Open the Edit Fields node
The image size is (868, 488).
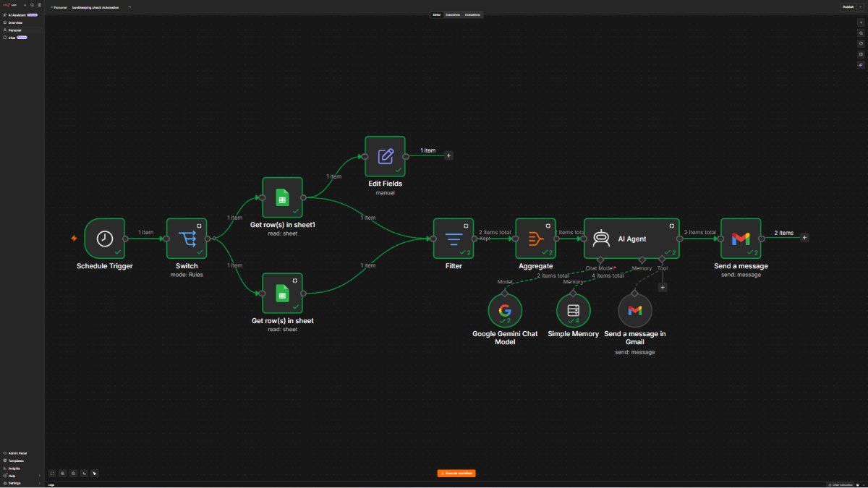(385, 156)
